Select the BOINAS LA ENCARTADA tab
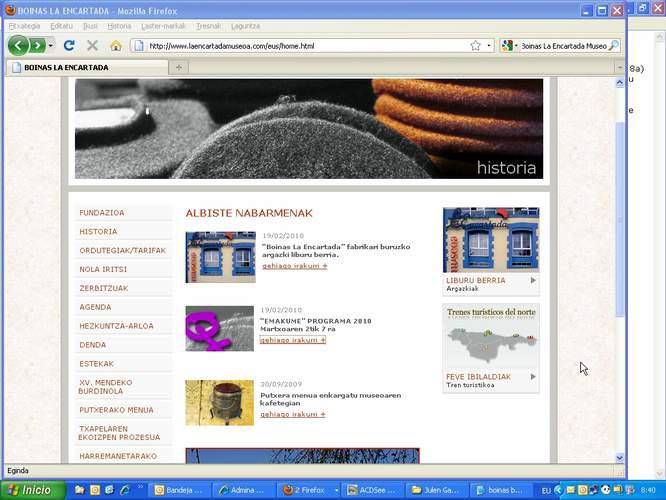666x500 pixels. click(x=87, y=68)
